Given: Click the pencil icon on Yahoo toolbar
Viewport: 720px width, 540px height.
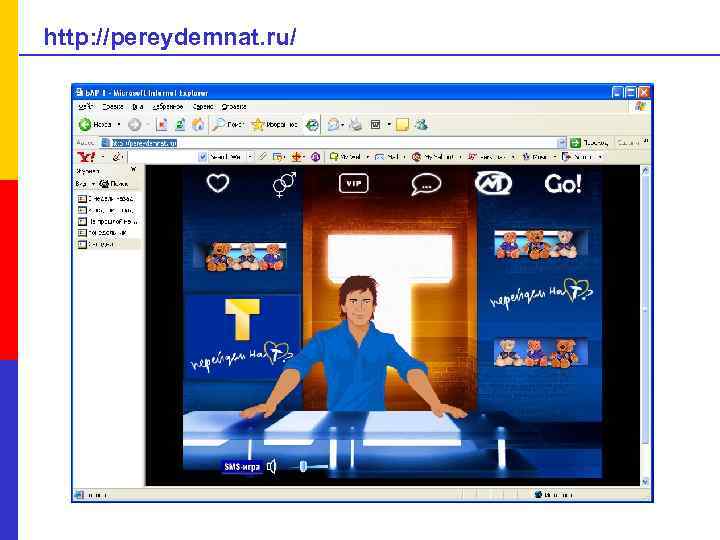Looking at the screenshot, I should point(117,157).
